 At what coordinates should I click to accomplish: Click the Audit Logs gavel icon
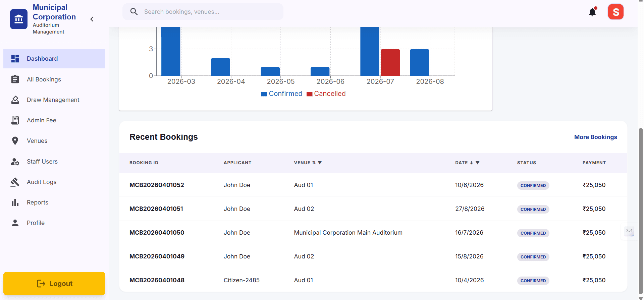coord(15,182)
